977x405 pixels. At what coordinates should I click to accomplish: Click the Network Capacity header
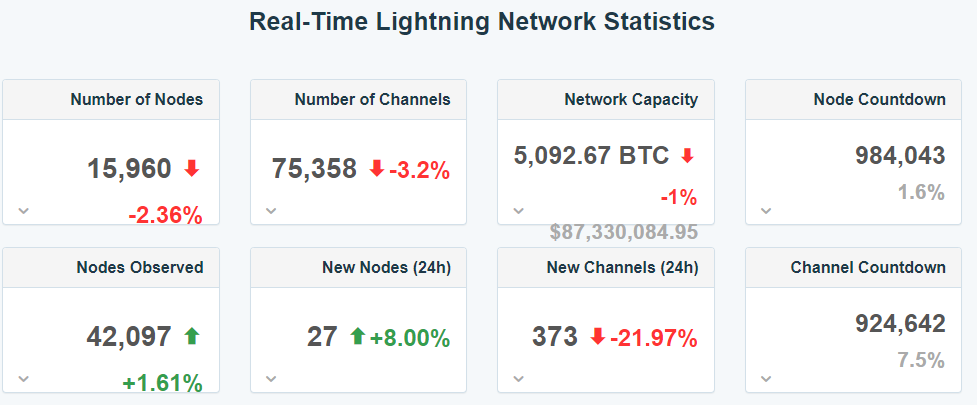631,100
